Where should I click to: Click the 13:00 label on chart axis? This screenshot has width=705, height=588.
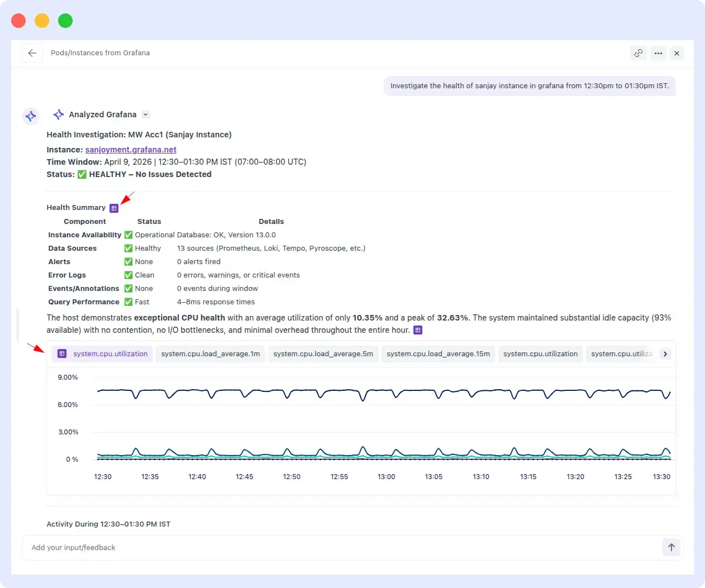click(387, 477)
